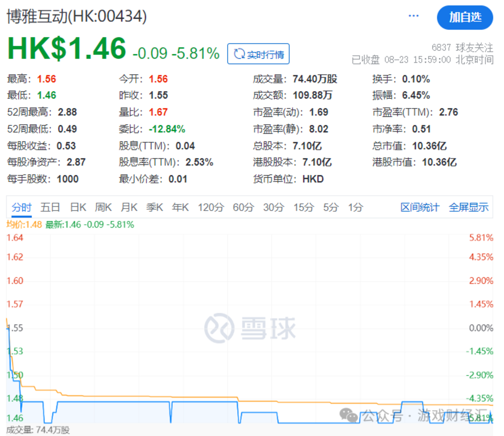Select the 日K daily candlestick view
The height and width of the screenshot is (436, 504).
(78, 207)
